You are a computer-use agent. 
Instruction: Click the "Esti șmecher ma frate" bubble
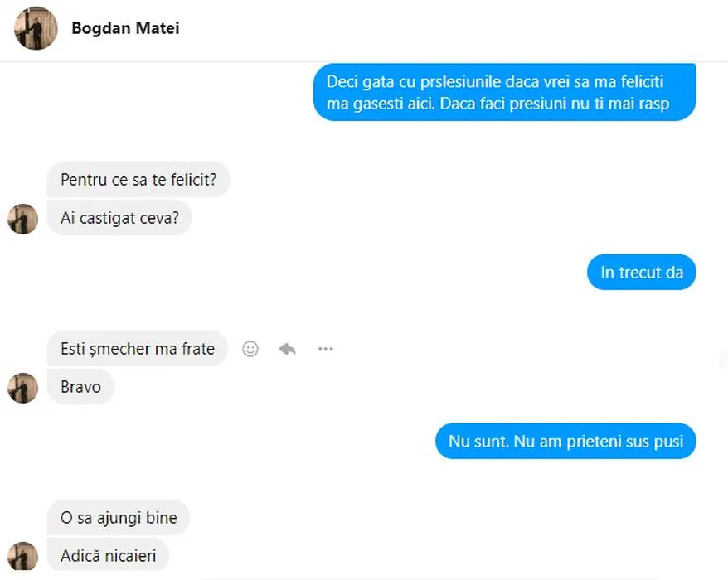[138, 349]
